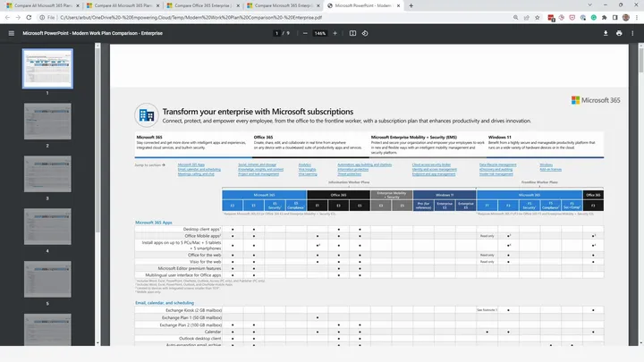
Task: Open the user profile avatar
Action: pyautogui.click(x=626, y=18)
